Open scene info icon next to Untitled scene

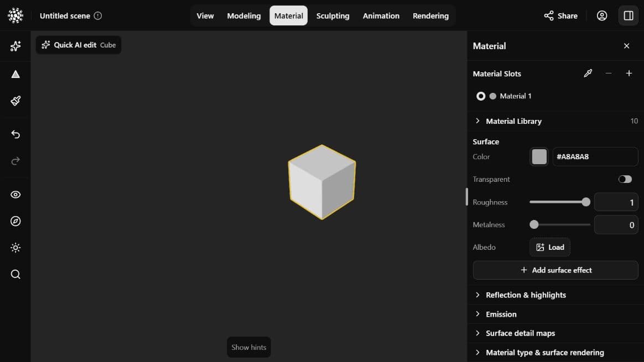pyautogui.click(x=98, y=15)
